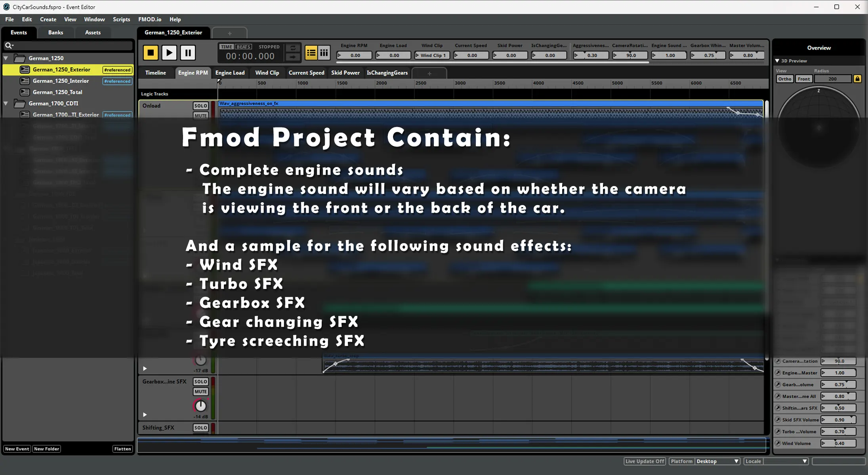The image size is (868, 475).
Task: Adjust the Gearbox SFX volume knob
Action: click(200, 406)
